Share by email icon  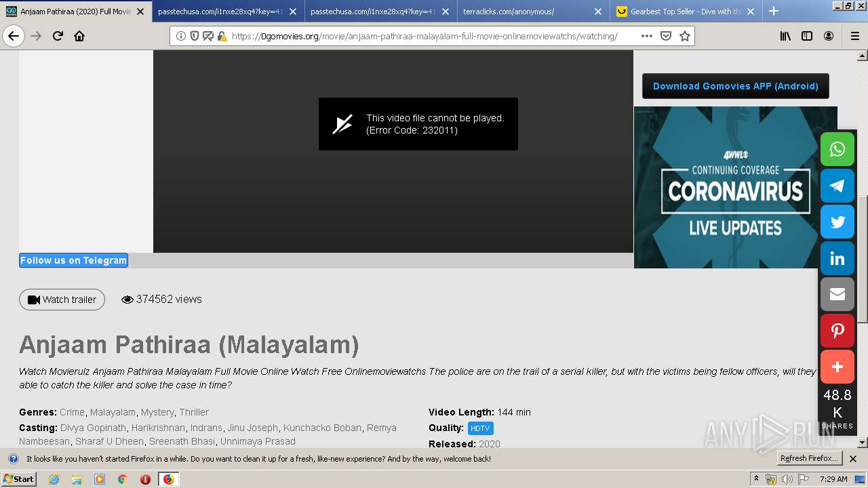tap(837, 294)
